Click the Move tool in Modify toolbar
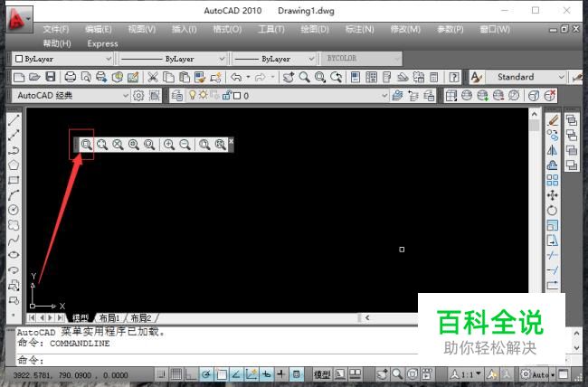This screenshot has height=387, width=588. point(553,195)
